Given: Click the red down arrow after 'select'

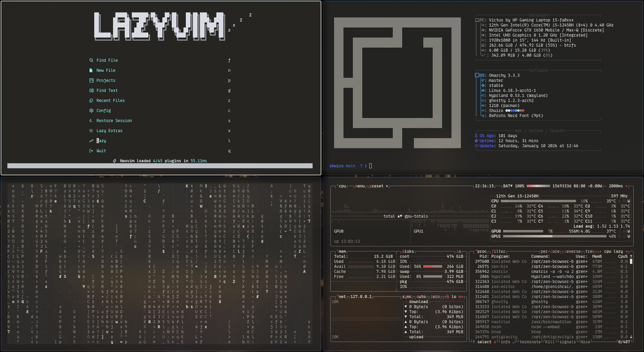Looking at the screenshot, I should [495, 342].
